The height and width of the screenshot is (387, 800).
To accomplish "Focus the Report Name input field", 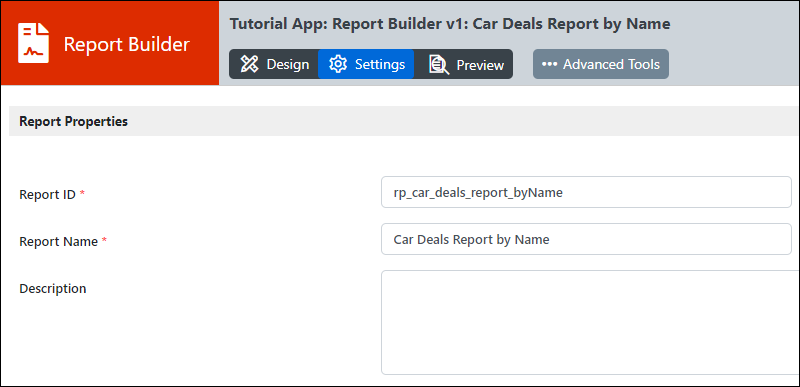I will click(586, 239).
